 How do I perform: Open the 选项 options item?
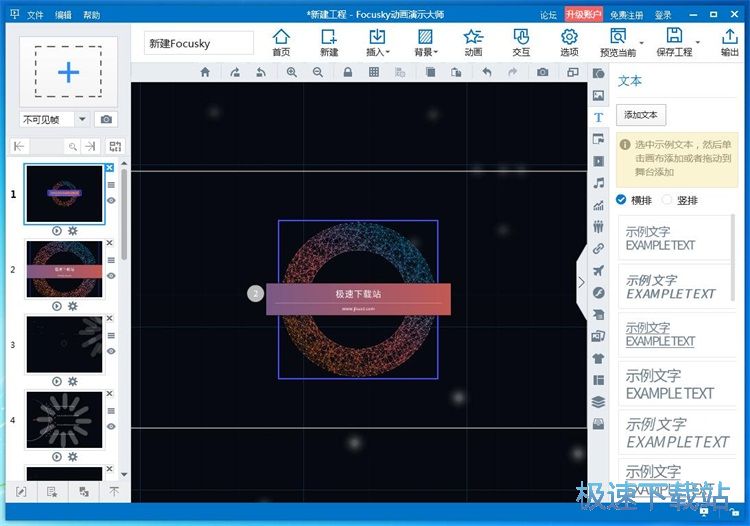click(569, 43)
